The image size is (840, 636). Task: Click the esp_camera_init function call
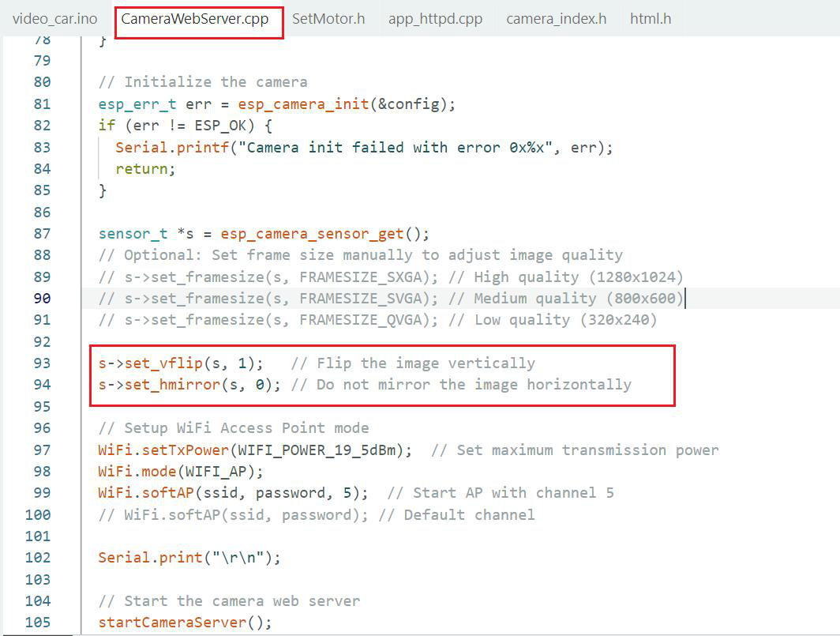point(304,103)
